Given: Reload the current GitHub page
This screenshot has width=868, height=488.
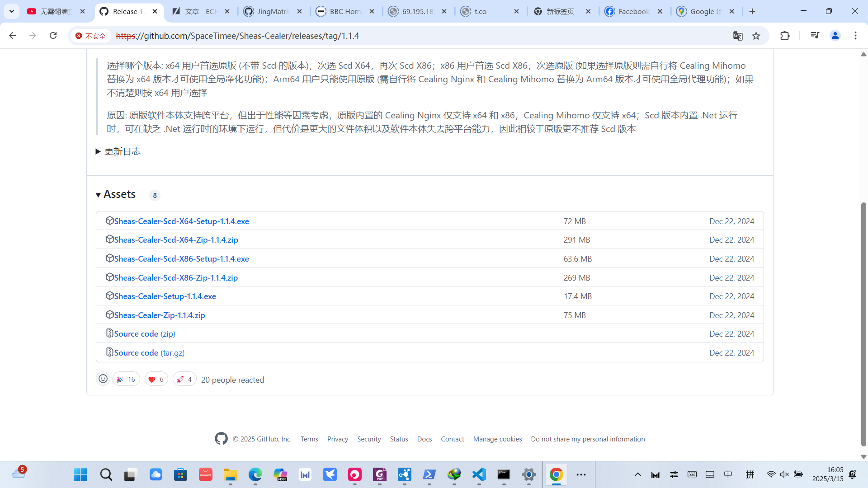Looking at the screenshot, I should pyautogui.click(x=53, y=36).
